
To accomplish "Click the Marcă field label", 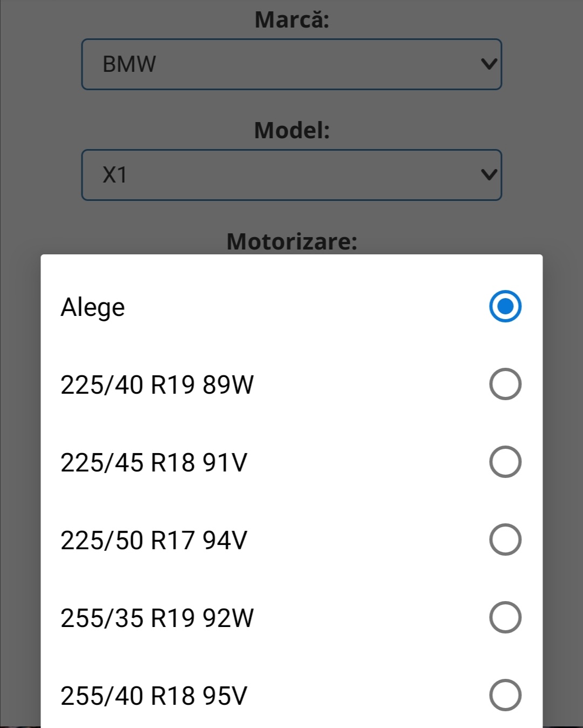I will point(291,20).
